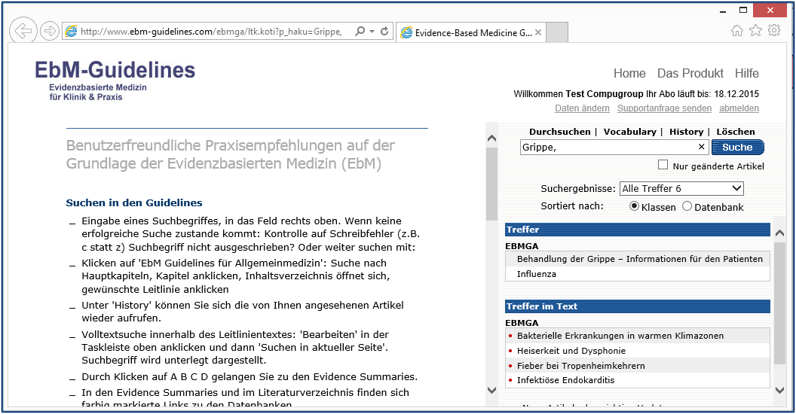Open Fieber bei Tropenheimkehrern result
This screenshot has height=414, width=796.
pos(581,366)
